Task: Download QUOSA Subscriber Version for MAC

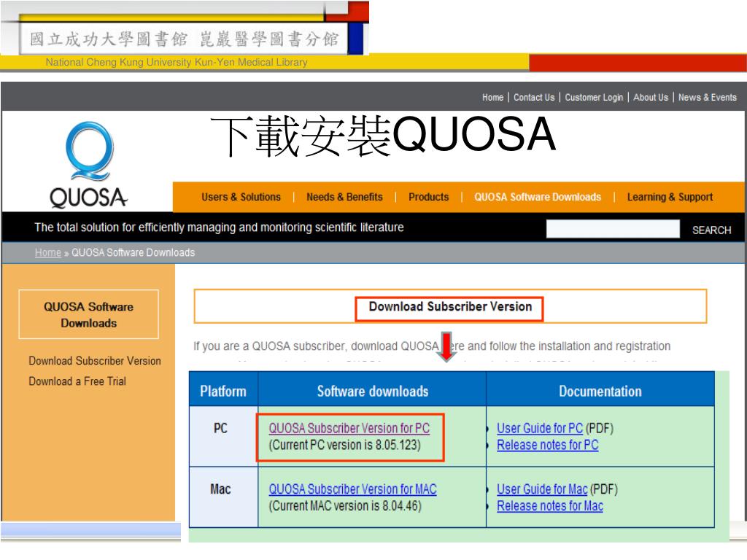Action: tap(352, 489)
